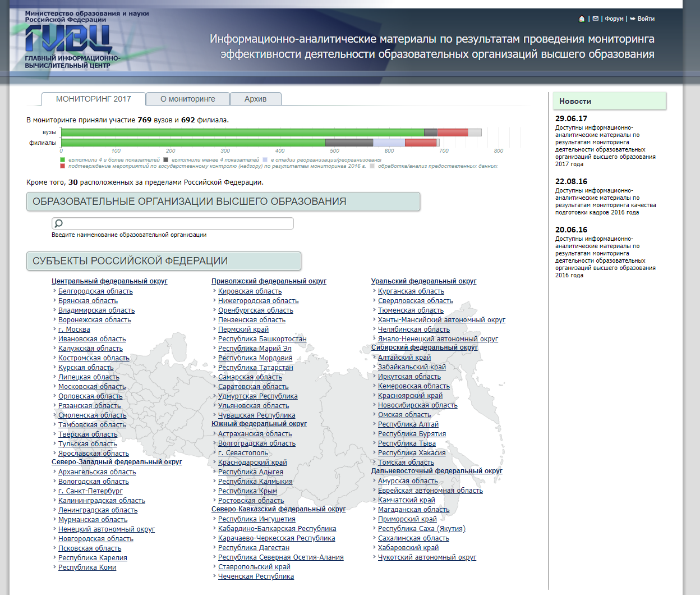Click the mail envelope icon in the header
Image resolution: width=700 pixels, height=595 pixels.
click(596, 19)
